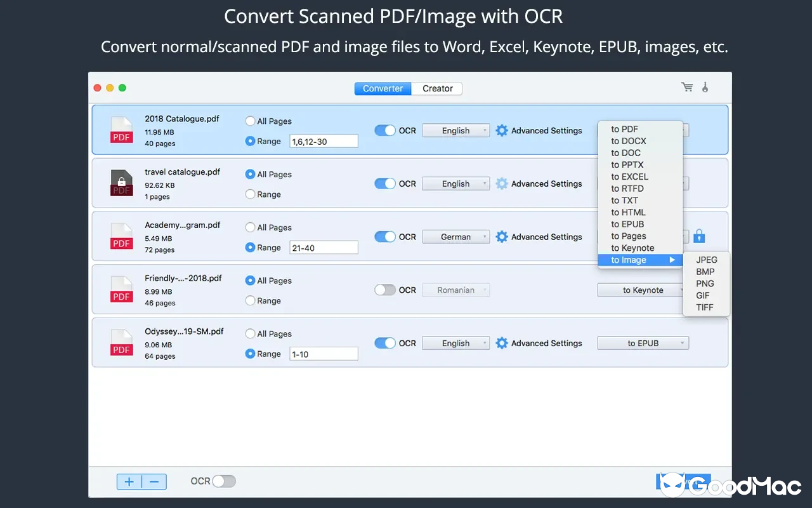The width and height of the screenshot is (812, 508).
Task: Choose 'to EPUB' from the format menu
Action: pos(627,224)
